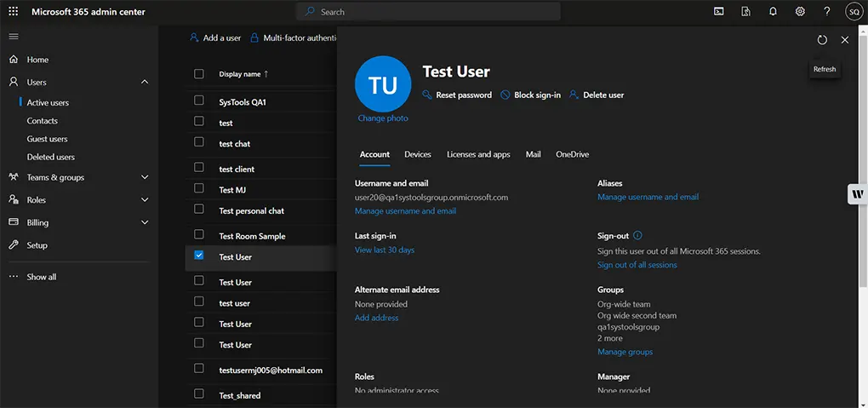The width and height of the screenshot is (868, 408).
Task: Check the test client row checkbox
Action: 199,168
